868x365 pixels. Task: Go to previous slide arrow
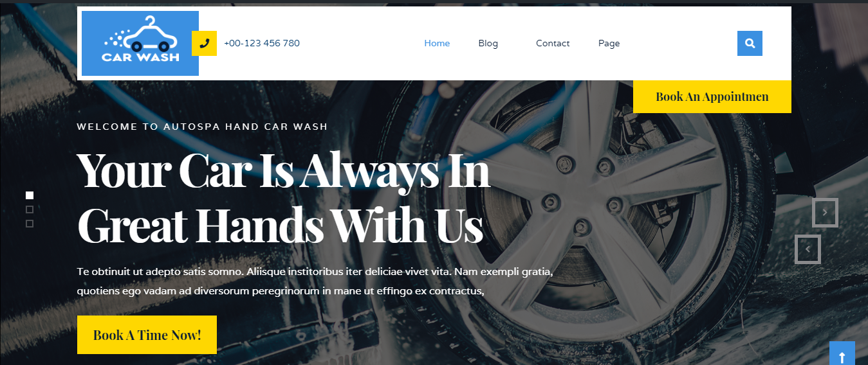click(808, 249)
